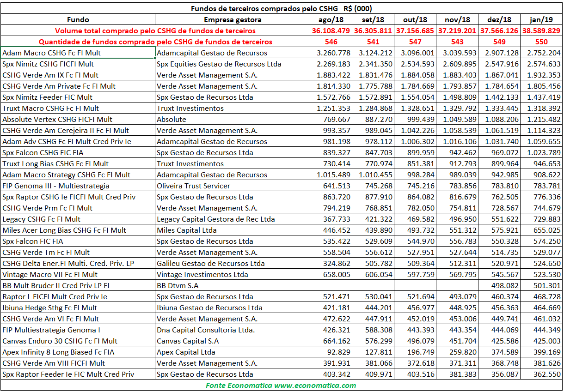Click total volume value 38.589.829
Screen dimensions: 564x392
click(x=541, y=31)
